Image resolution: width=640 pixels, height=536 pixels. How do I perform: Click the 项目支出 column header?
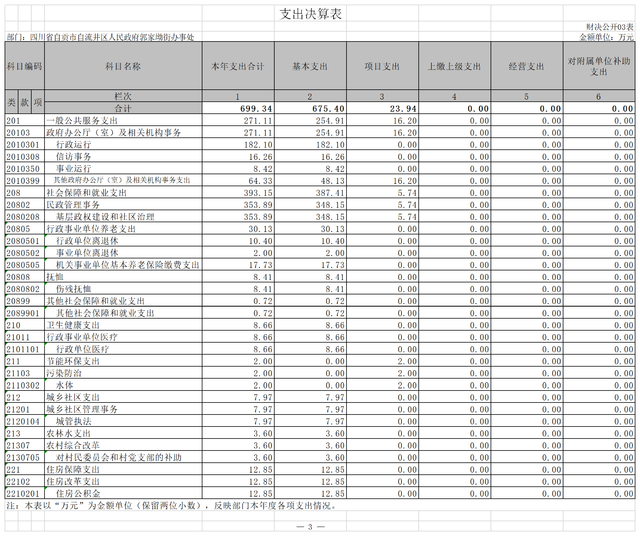coord(382,66)
